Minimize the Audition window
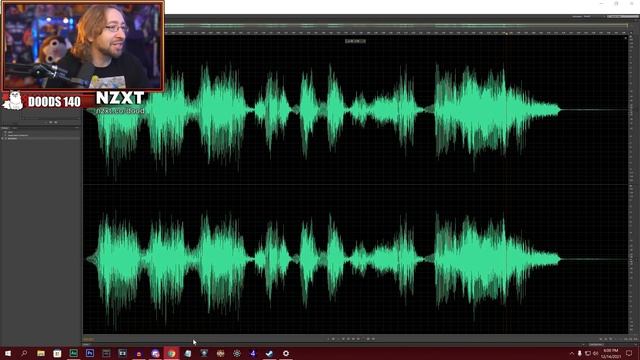This screenshot has width=640, height=360. click(x=602, y=4)
